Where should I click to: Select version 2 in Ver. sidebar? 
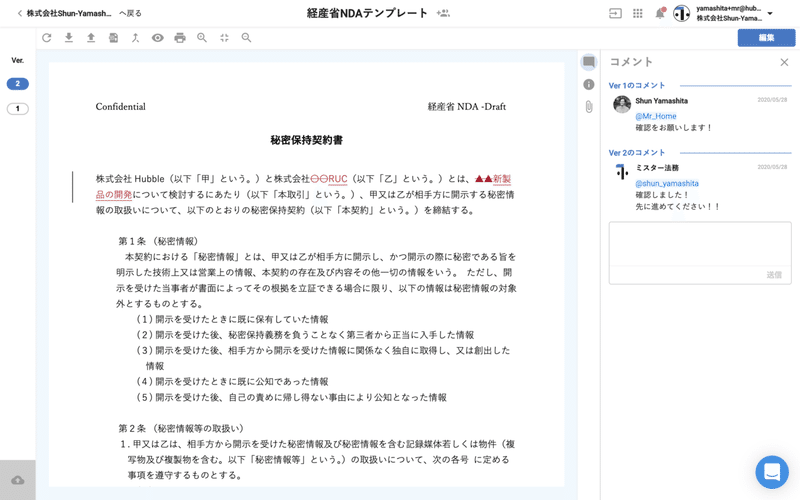(18, 84)
